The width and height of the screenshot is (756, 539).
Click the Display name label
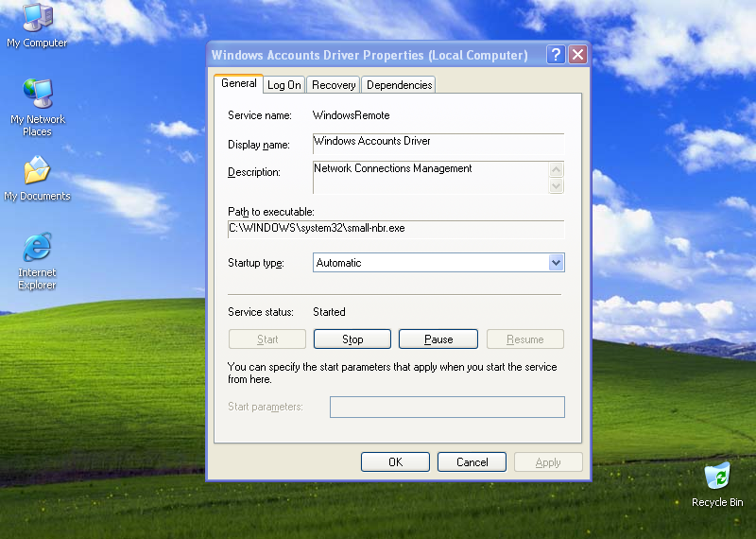click(258, 145)
